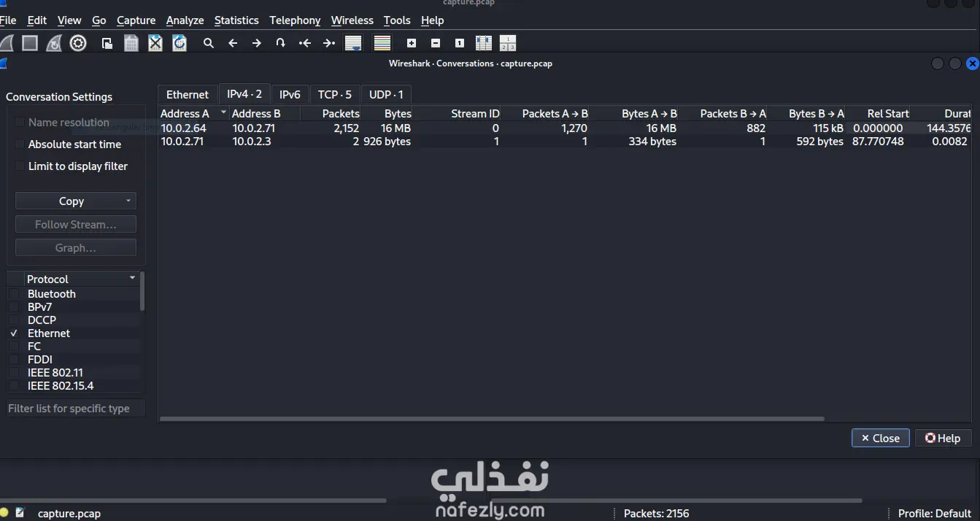Stop the running packet capture
This screenshot has height=521, width=980.
pos(30,43)
